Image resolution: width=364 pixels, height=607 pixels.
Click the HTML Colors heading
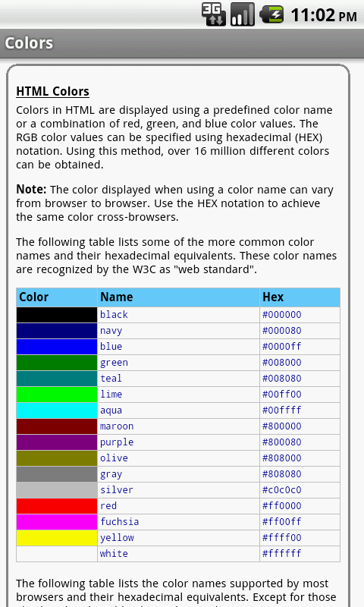52,91
